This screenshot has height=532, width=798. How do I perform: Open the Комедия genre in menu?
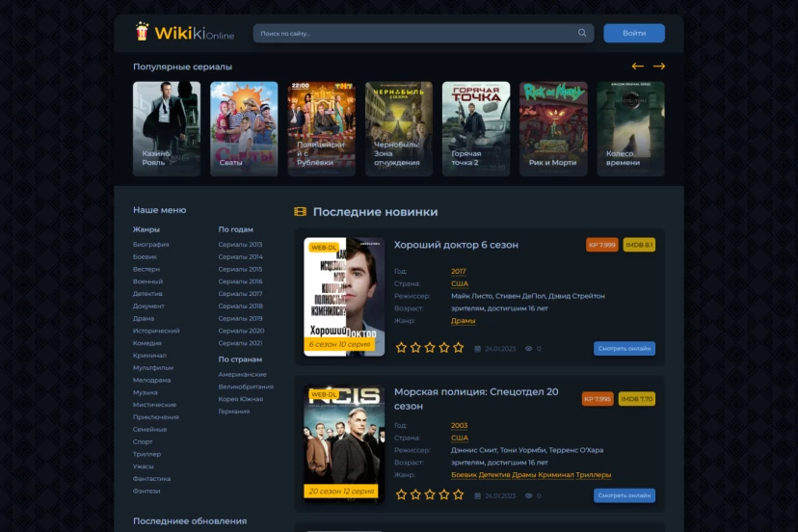(147, 343)
